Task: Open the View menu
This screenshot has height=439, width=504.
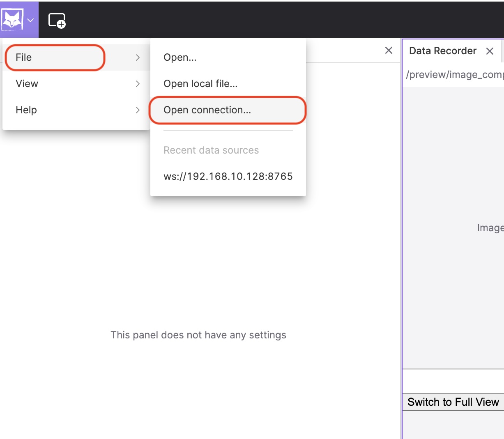Action: point(76,84)
